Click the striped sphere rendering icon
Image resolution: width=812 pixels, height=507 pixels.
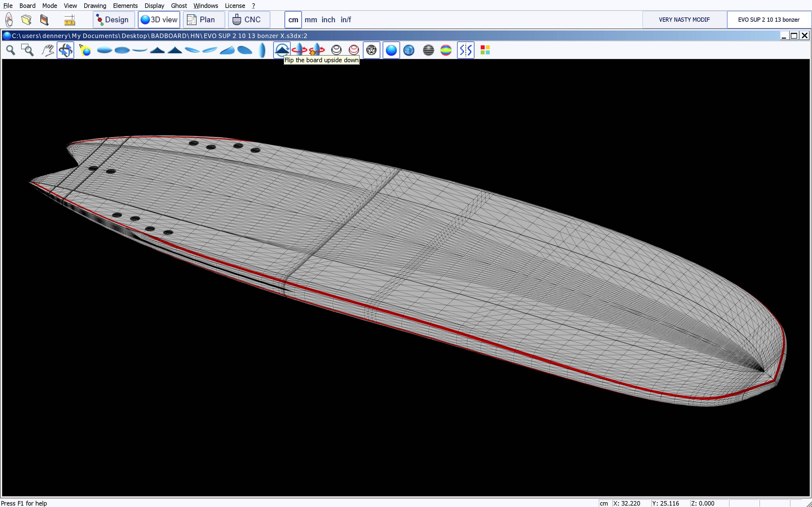click(429, 50)
